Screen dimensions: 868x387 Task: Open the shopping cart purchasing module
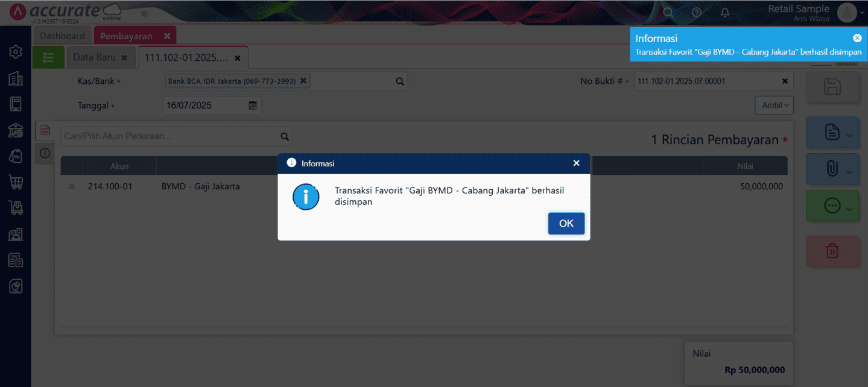[16, 181]
